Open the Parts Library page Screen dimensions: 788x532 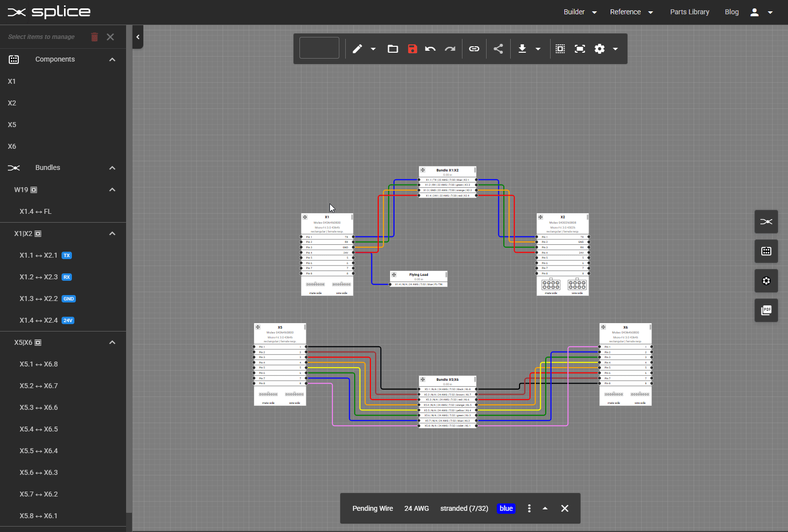point(689,12)
